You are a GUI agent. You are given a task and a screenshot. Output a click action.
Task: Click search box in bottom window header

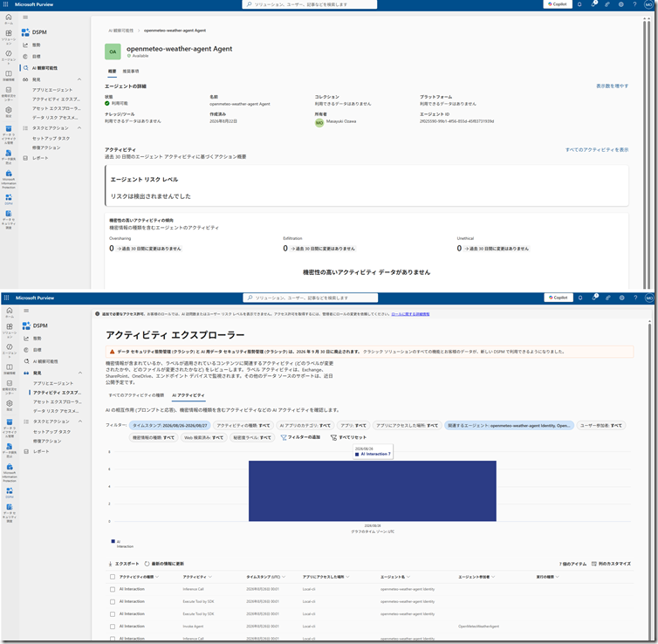[x=311, y=298]
